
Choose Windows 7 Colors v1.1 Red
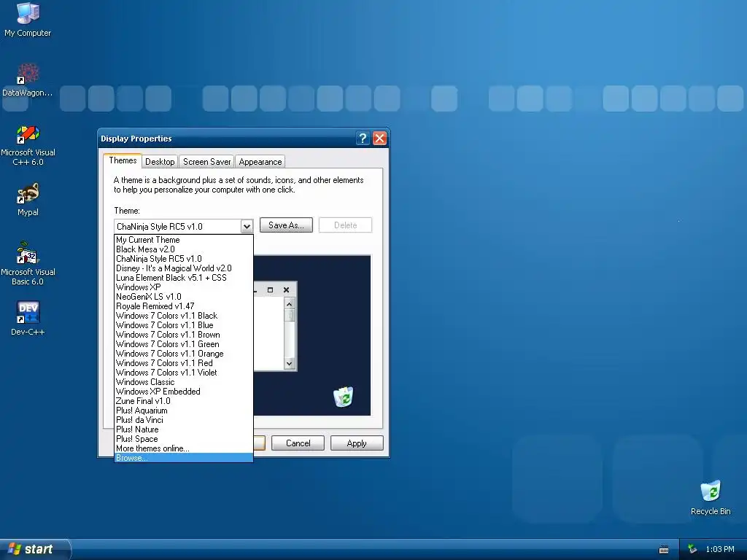183,363
